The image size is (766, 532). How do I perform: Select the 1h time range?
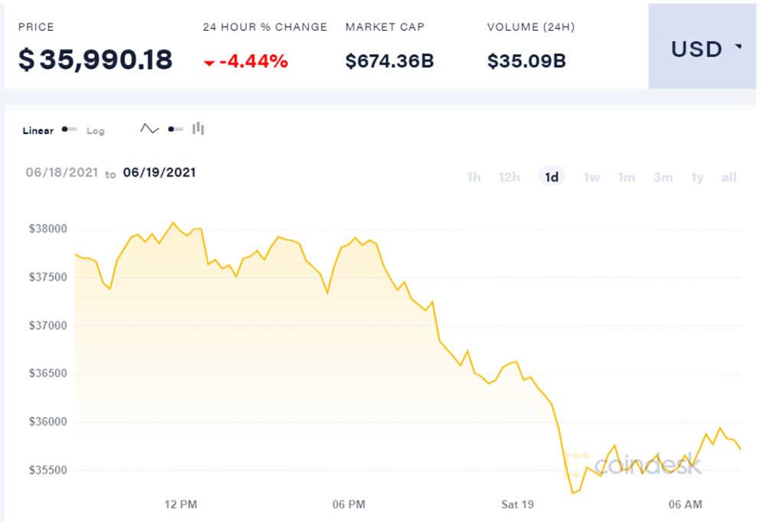(474, 178)
